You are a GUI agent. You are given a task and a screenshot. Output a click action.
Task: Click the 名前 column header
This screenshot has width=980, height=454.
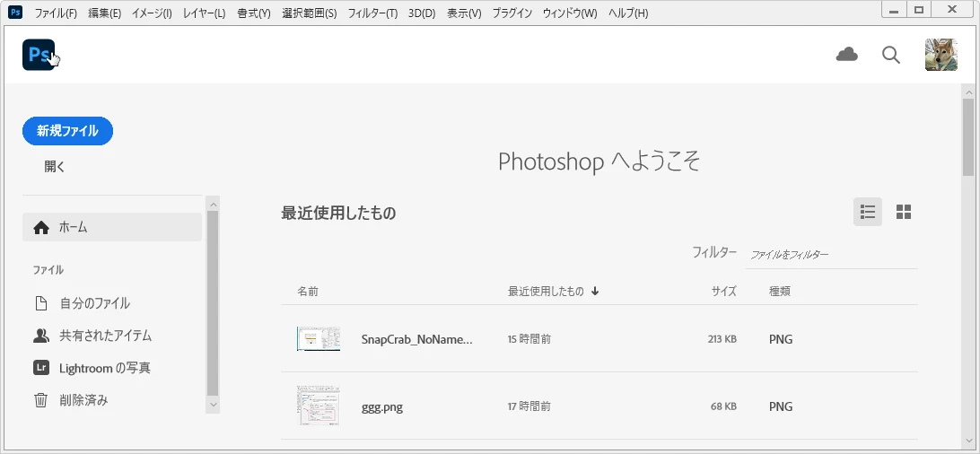[308, 291]
